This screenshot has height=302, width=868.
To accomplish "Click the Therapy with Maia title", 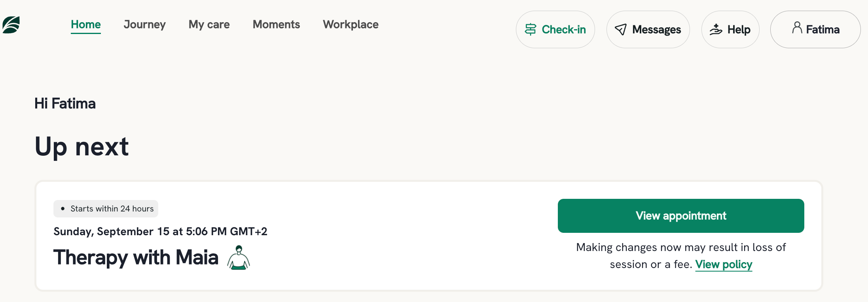I will pyautogui.click(x=136, y=257).
